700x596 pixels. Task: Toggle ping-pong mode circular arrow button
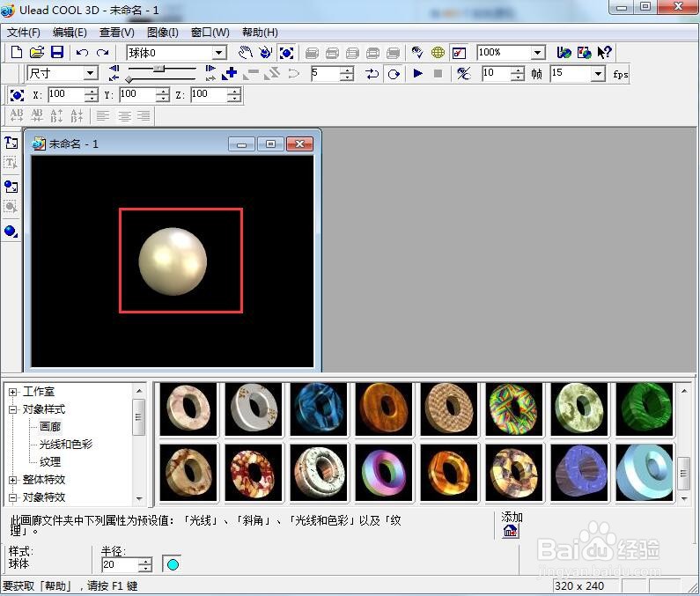click(x=394, y=74)
